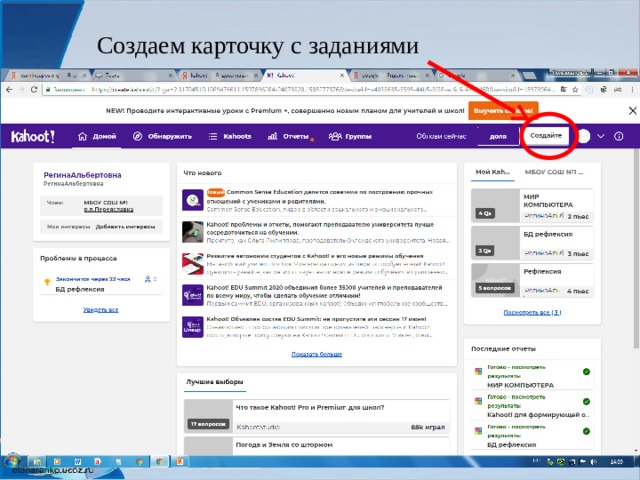Click the Kahoot! logo

click(x=33, y=136)
